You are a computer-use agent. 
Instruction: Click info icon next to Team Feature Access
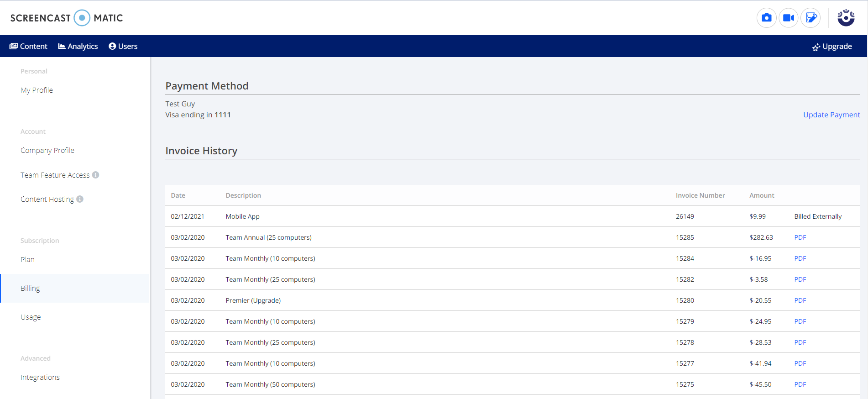[95, 175]
